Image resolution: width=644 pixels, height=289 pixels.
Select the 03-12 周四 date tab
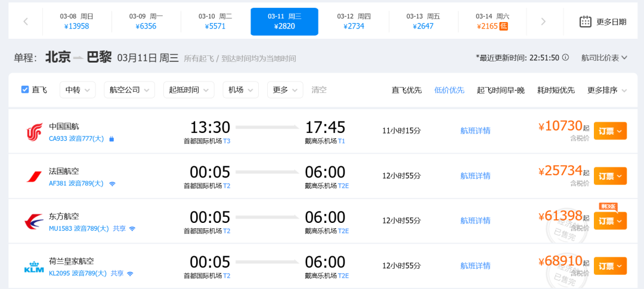pyautogui.click(x=354, y=21)
